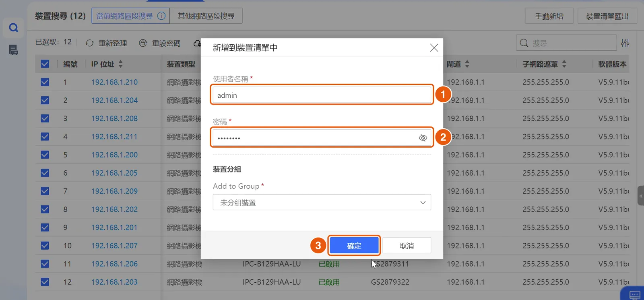644x300 pixels.
Task: Toggle password visibility eye icon
Action: coord(423,138)
